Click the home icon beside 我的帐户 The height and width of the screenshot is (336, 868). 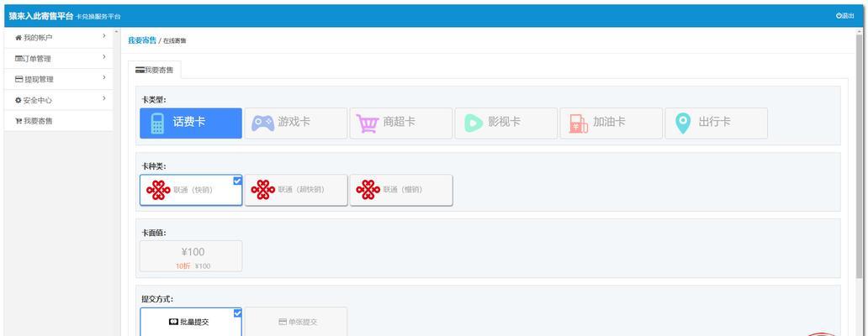[19, 38]
